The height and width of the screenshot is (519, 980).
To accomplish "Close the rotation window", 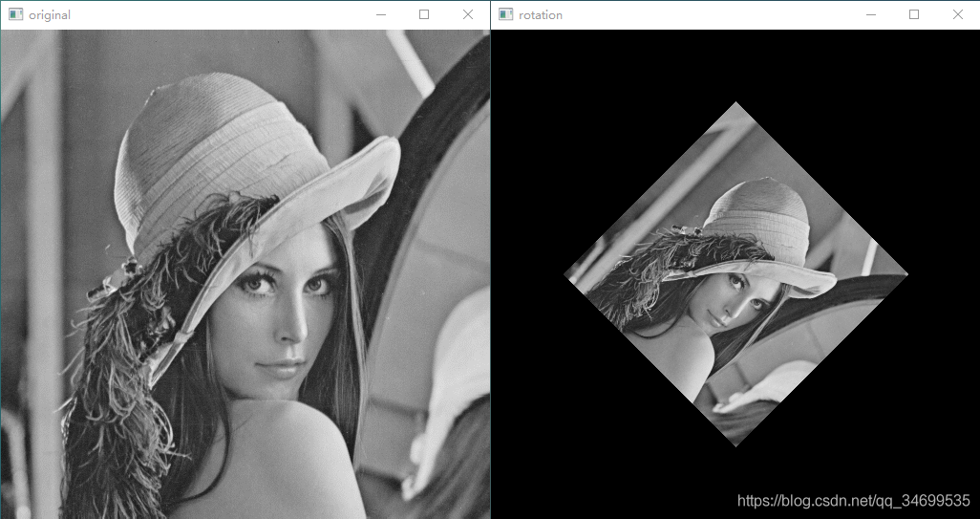I will (x=957, y=14).
